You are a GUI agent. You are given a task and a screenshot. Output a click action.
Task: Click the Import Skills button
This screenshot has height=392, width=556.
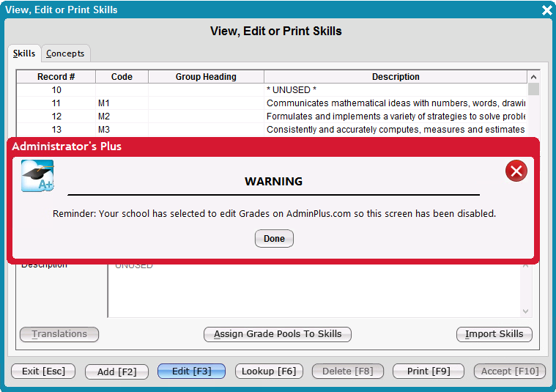(x=494, y=334)
